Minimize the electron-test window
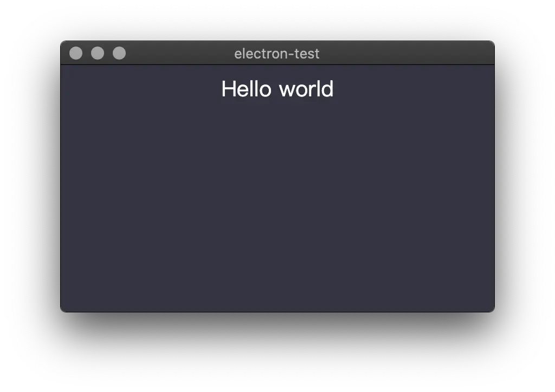 (98, 54)
